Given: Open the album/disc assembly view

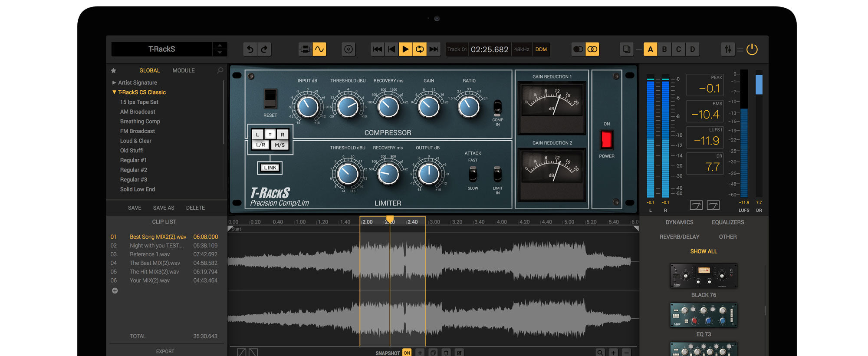Looking at the screenshot, I should pyautogui.click(x=349, y=49).
